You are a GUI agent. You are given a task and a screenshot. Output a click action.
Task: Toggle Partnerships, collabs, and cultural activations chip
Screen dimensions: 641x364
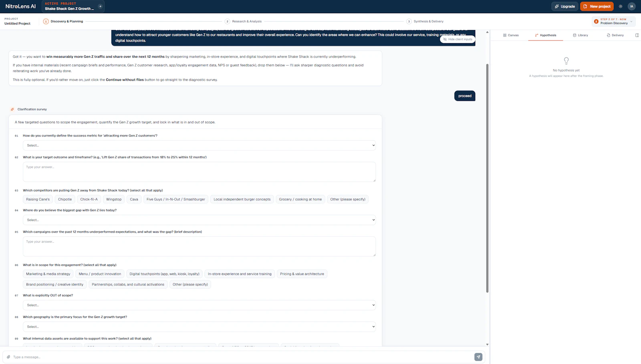pyautogui.click(x=128, y=284)
